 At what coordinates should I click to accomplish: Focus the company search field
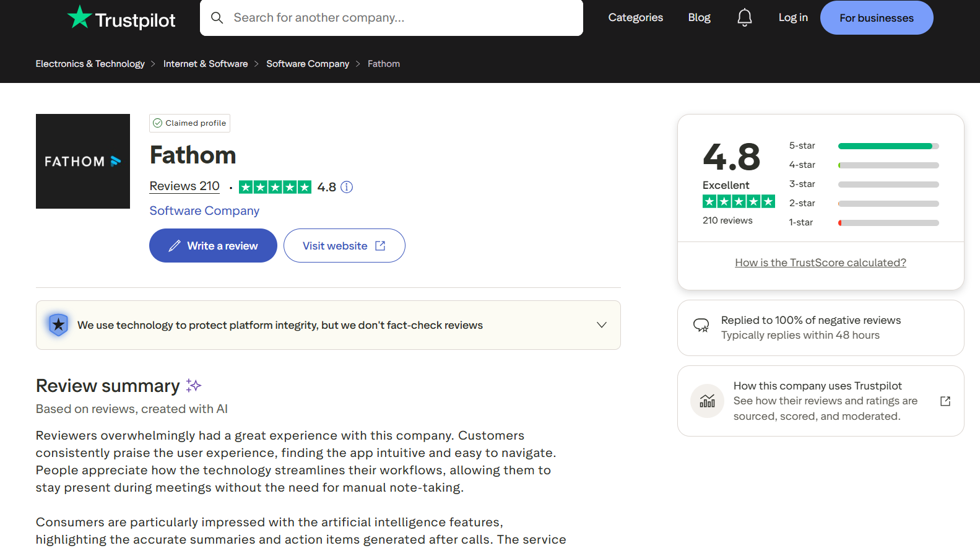coord(402,18)
